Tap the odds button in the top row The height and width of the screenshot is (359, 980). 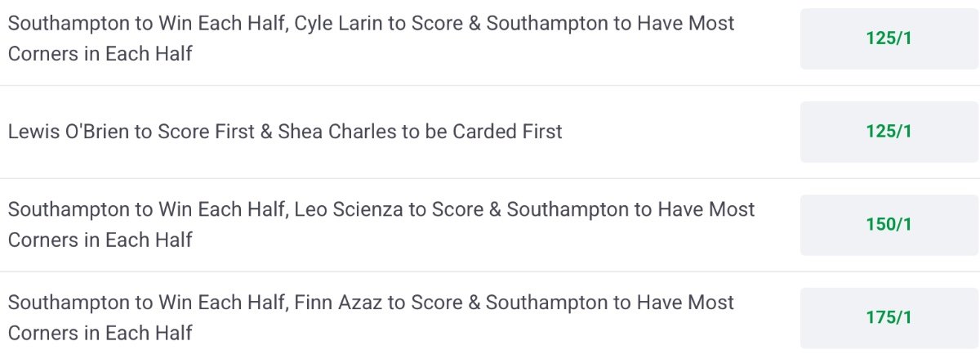[889, 38]
